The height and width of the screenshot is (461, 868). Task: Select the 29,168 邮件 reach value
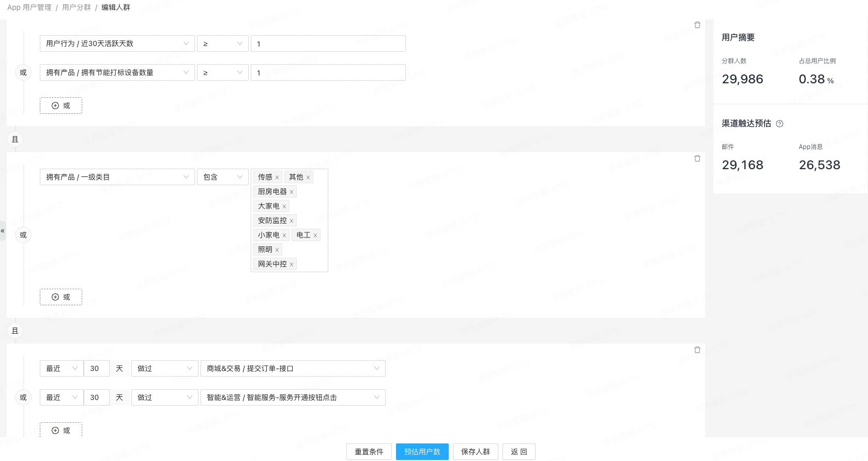[742, 165]
